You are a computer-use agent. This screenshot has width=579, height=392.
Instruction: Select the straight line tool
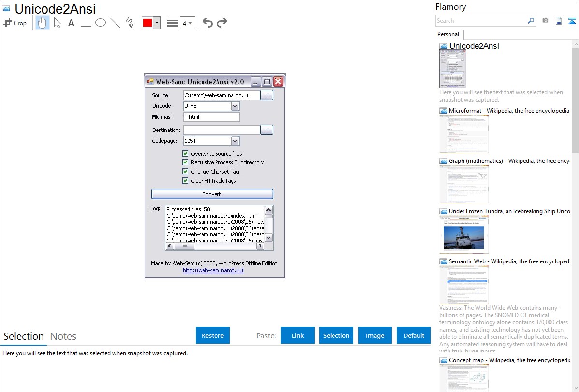pos(115,23)
